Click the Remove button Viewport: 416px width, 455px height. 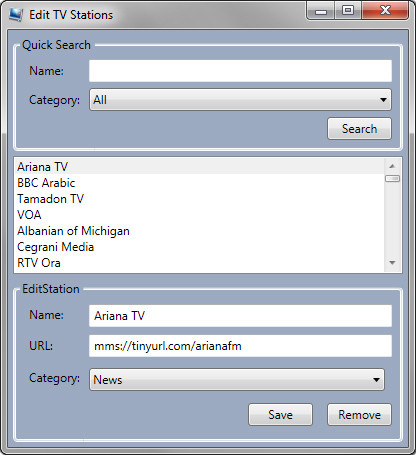[x=359, y=415]
